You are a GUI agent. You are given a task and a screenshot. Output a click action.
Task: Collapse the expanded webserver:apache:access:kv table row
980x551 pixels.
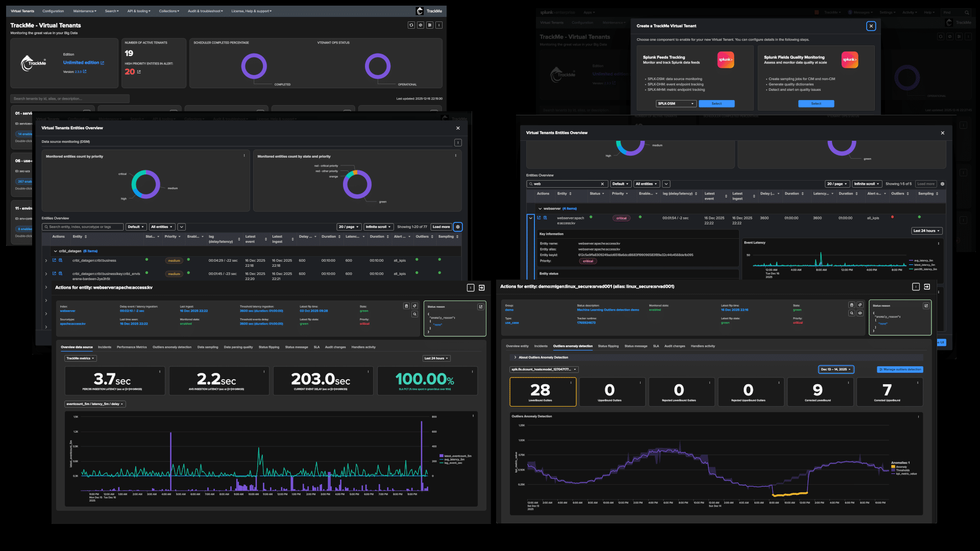tap(530, 218)
